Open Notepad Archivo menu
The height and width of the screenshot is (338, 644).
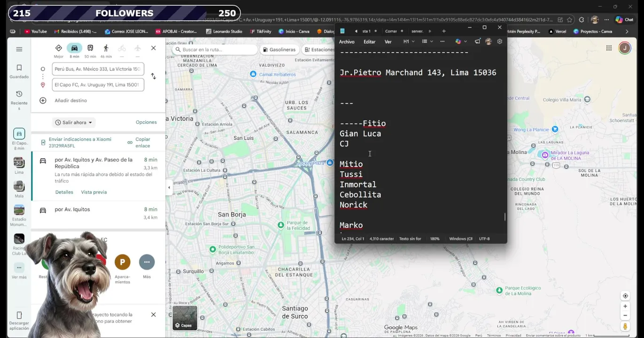click(x=347, y=42)
